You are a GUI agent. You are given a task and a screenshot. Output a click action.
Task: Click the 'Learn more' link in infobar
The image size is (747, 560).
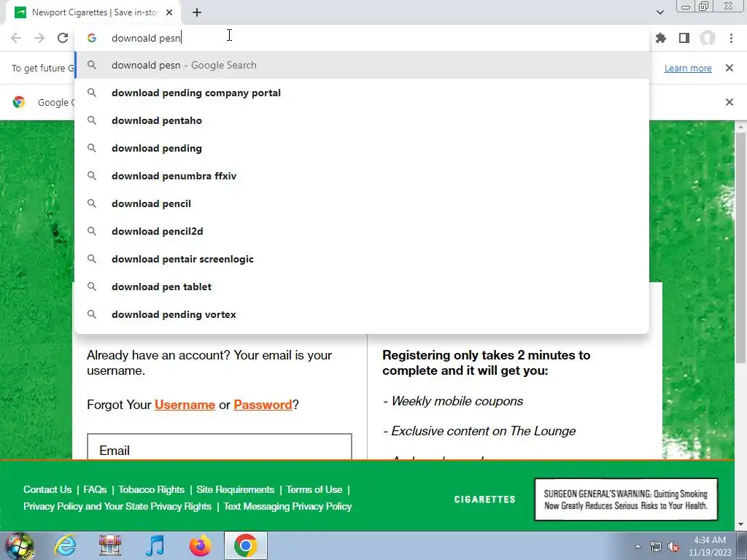point(688,68)
